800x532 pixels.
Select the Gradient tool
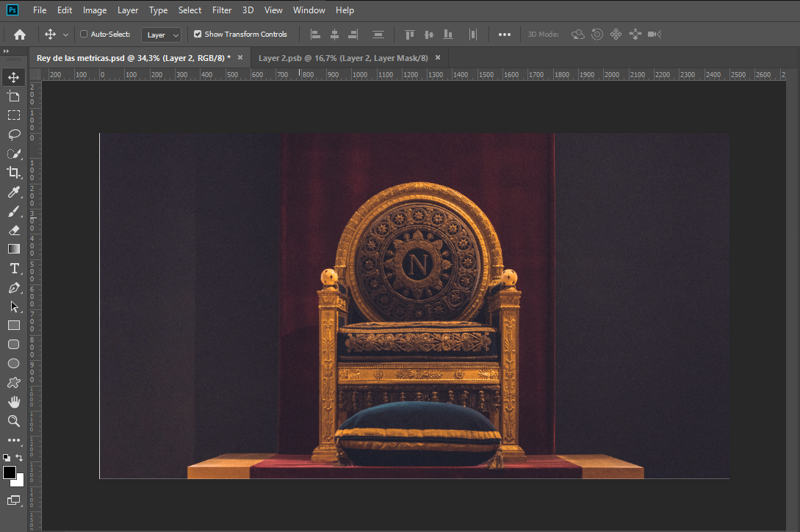pos(14,249)
